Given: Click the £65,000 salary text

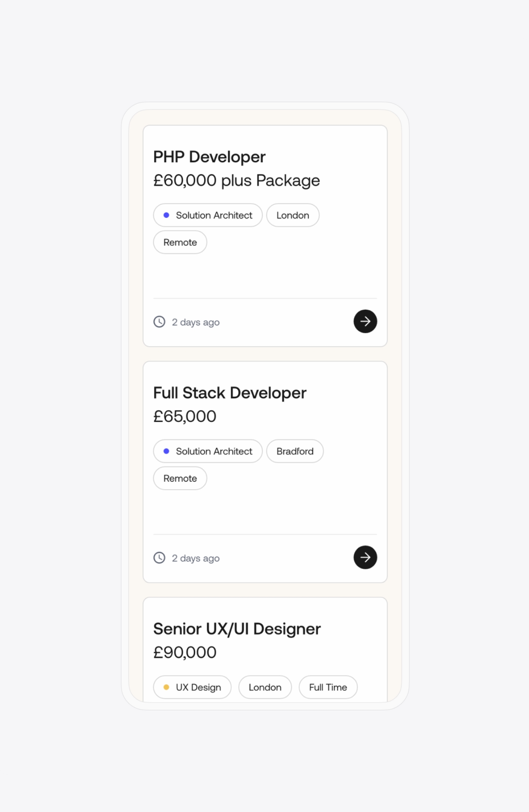Looking at the screenshot, I should click(x=184, y=416).
